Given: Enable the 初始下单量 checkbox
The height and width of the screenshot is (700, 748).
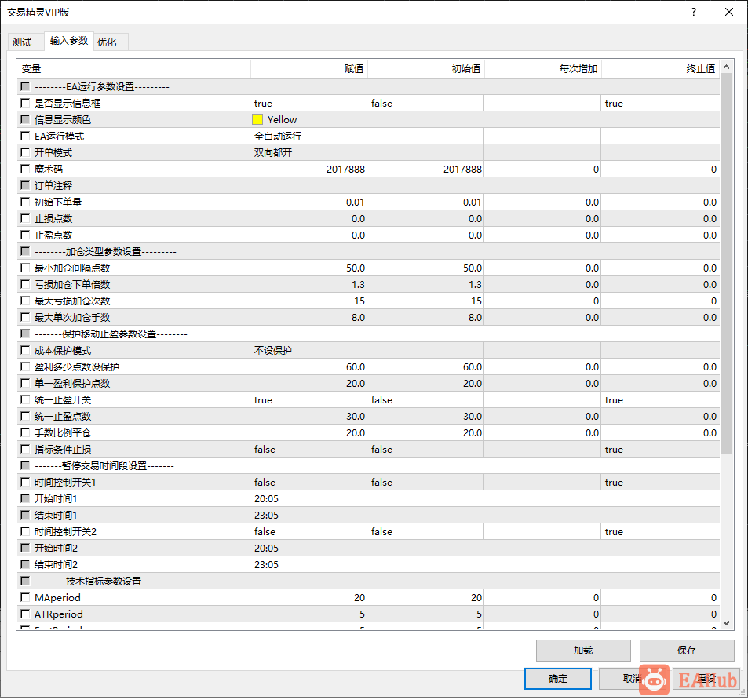Looking at the screenshot, I should click(25, 202).
